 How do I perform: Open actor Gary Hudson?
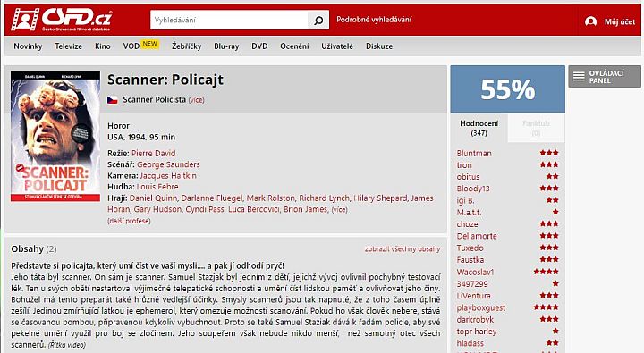pyautogui.click(x=157, y=209)
